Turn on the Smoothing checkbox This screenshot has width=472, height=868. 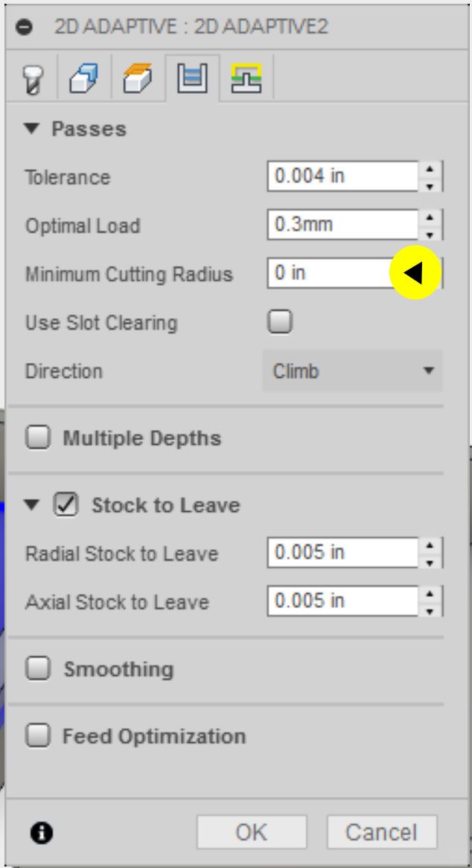38,669
